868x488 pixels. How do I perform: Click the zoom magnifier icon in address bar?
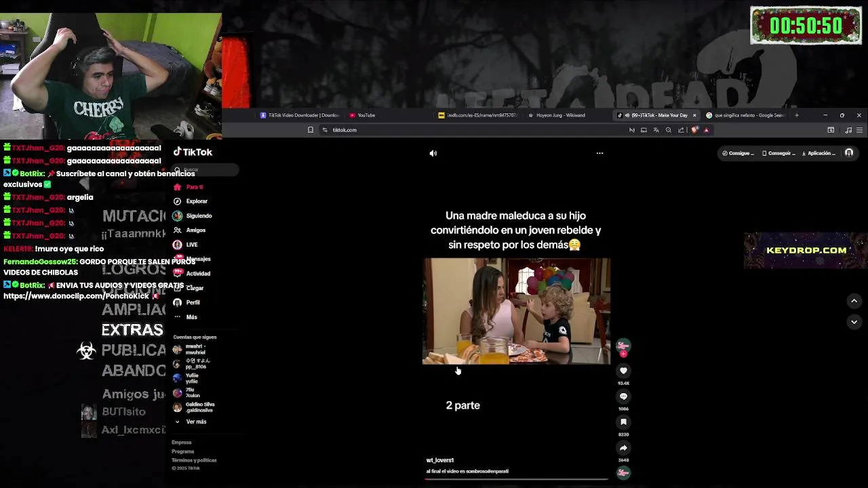pyautogui.click(x=669, y=130)
